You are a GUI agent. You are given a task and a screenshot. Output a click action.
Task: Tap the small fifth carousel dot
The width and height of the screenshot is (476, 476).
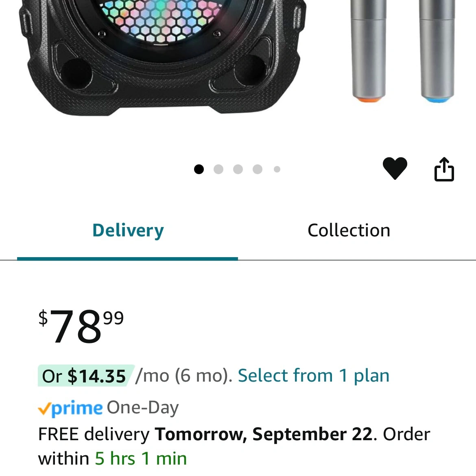(277, 169)
